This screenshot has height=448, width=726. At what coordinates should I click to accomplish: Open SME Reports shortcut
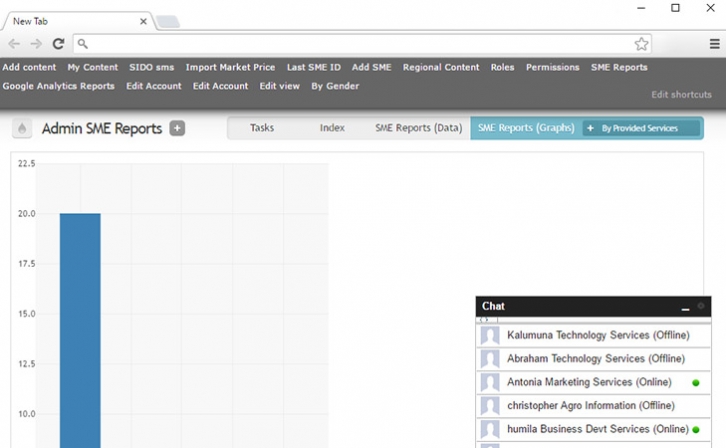619,67
